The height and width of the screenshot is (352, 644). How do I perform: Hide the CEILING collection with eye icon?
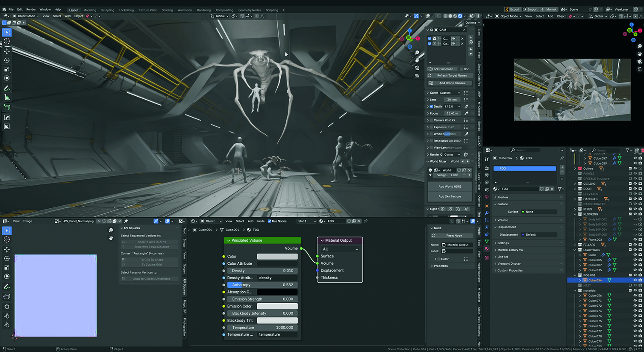pyautogui.click(x=635, y=184)
